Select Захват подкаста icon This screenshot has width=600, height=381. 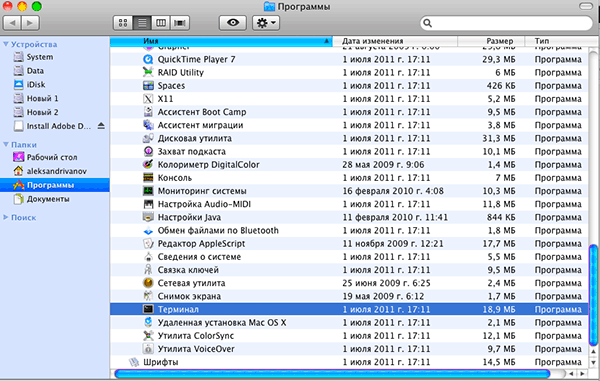[x=148, y=151]
